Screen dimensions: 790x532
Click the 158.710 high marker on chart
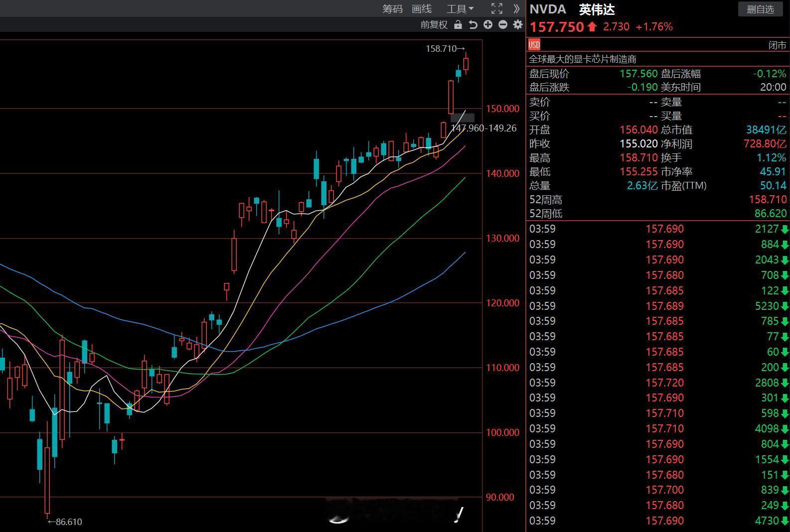click(445, 48)
